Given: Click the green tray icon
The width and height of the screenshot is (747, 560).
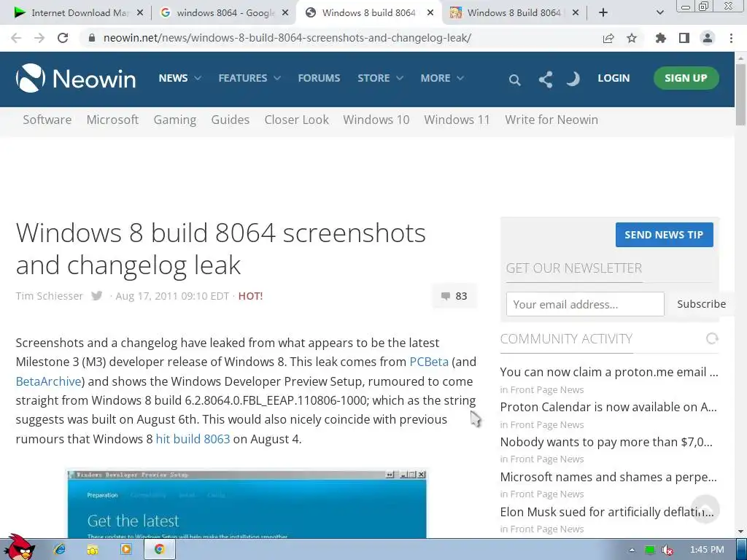Looking at the screenshot, I should point(649,550).
